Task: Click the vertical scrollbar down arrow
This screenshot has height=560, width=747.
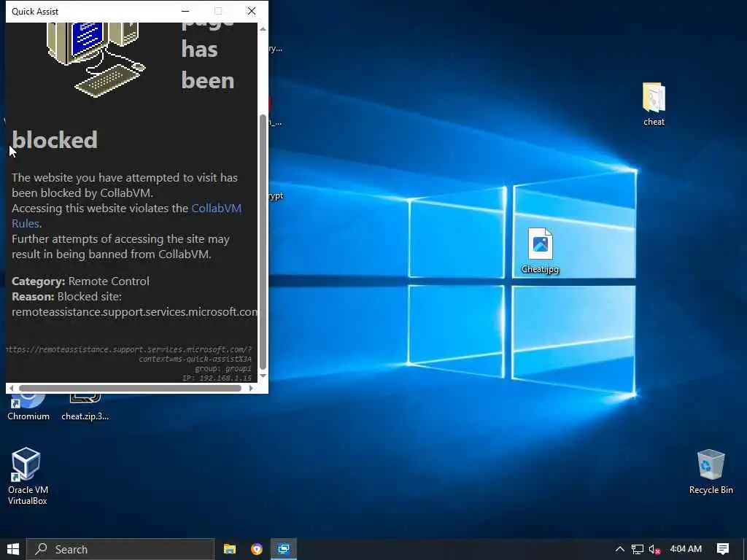Action: pyautogui.click(x=263, y=376)
